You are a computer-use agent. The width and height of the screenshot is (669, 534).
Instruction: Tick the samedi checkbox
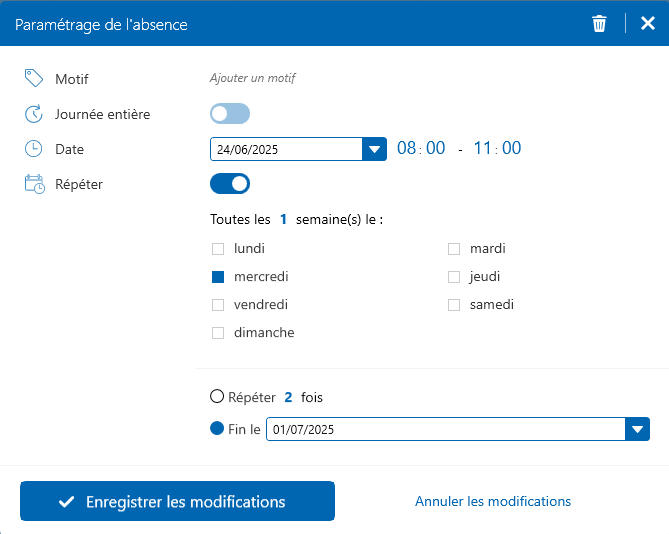[x=454, y=305]
